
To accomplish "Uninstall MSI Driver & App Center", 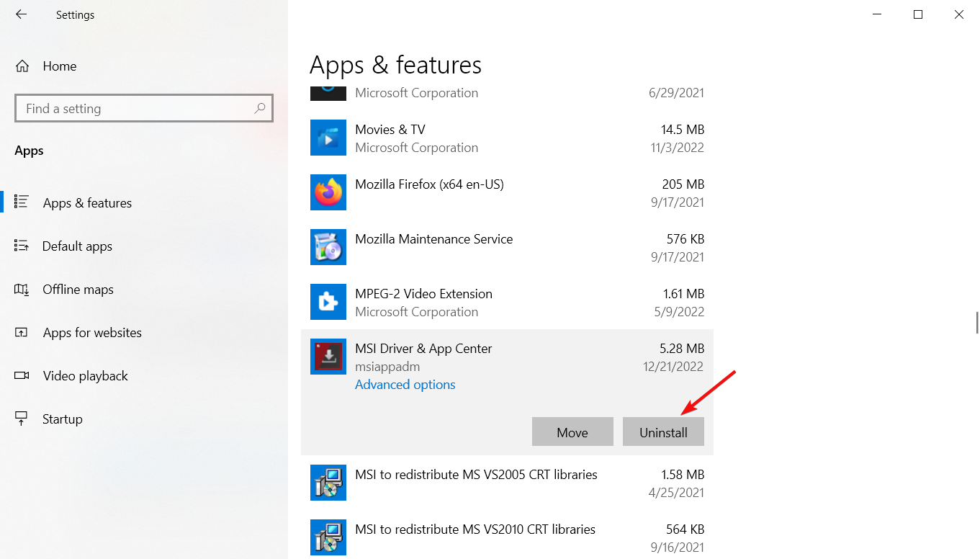I will coord(663,431).
